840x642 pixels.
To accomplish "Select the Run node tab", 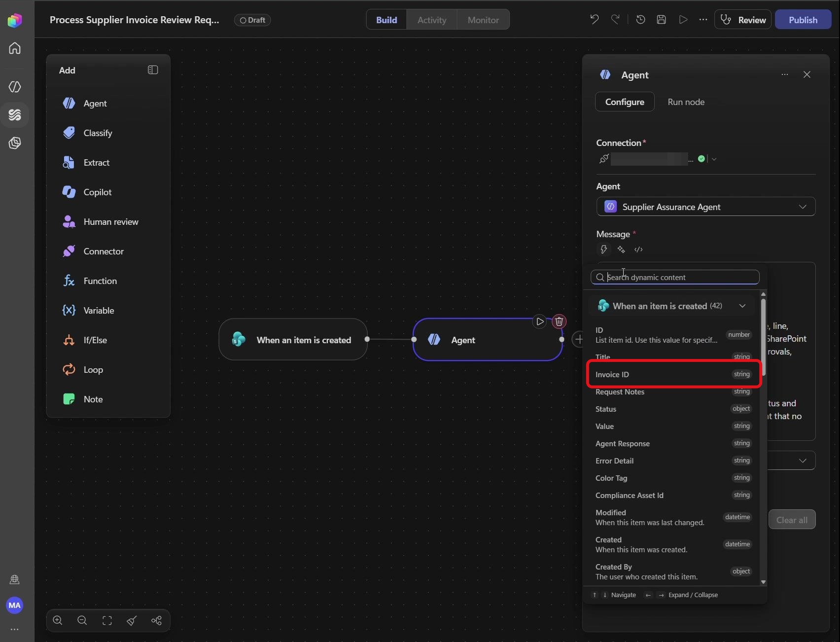I will click(686, 102).
